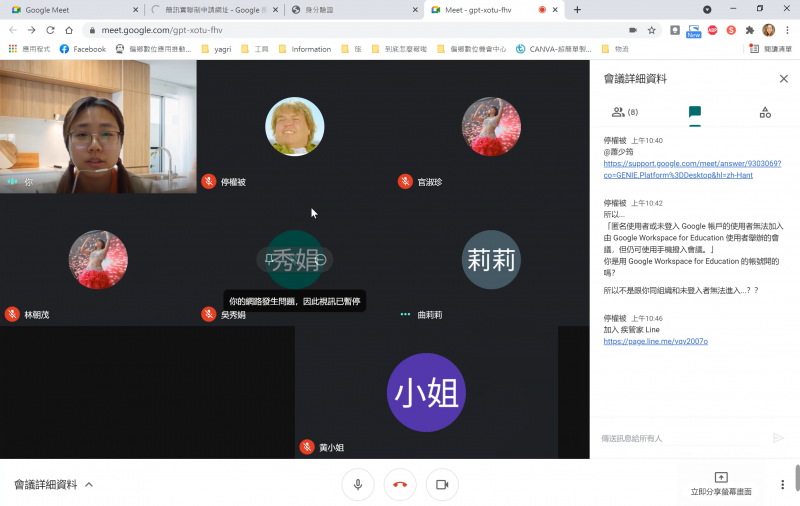The image size is (800, 506).
Task: Switch to the 身分驗證 tab
Action: pos(355,10)
